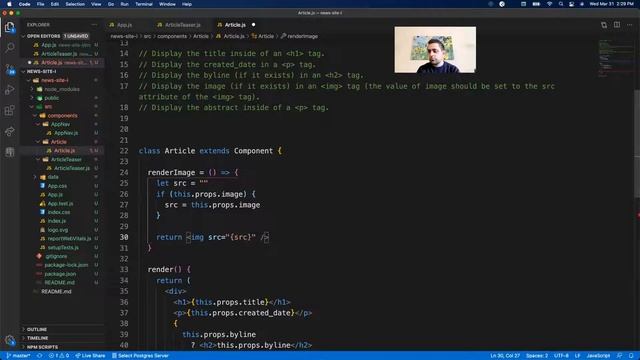Open package.json in the file tree
Image resolution: width=640 pixels, height=360 pixels.
[x=60, y=274]
